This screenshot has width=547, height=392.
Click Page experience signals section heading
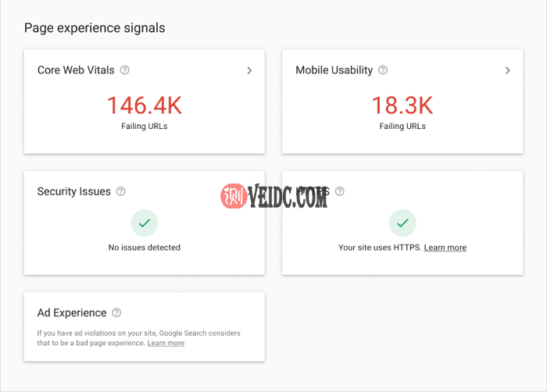(x=95, y=28)
